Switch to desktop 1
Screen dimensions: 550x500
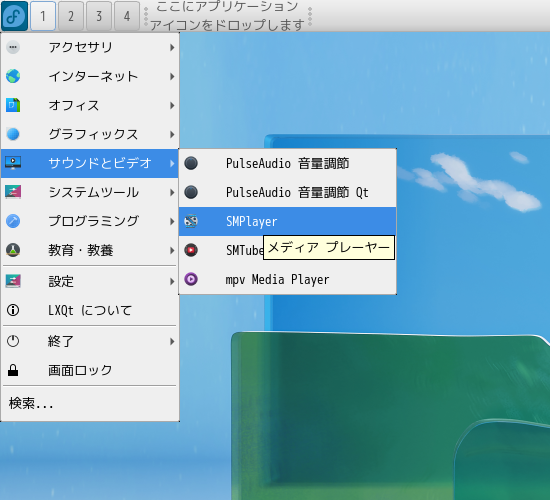point(43,16)
